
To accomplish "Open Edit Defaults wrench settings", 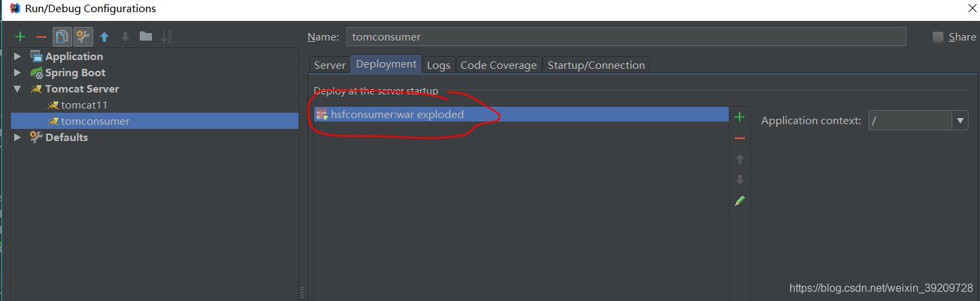I will 83,36.
